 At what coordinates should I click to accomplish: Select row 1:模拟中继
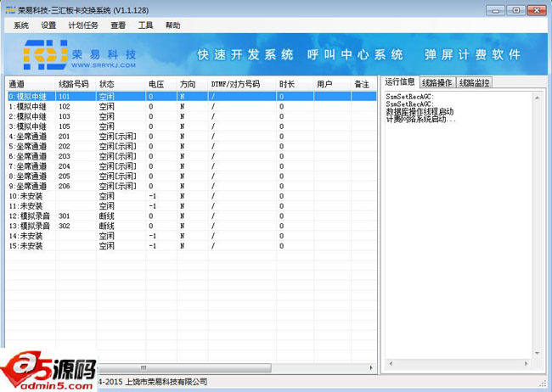pos(192,106)
